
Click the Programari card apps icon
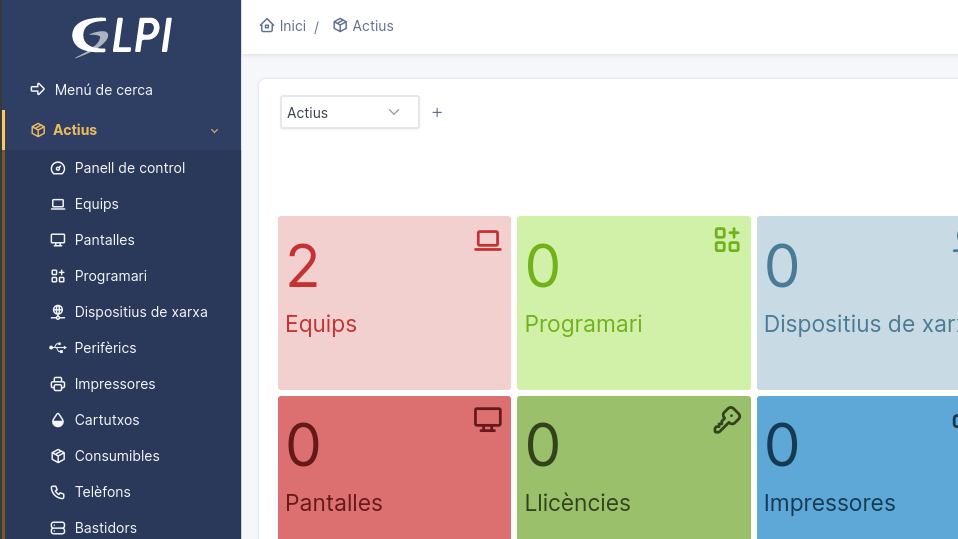coord(727,240)
